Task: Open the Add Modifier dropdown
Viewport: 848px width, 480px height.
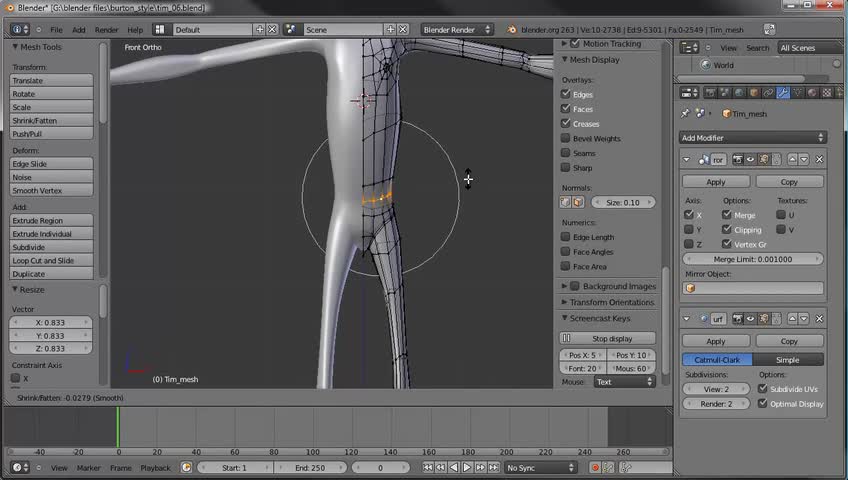Action: tap(752, 138)
